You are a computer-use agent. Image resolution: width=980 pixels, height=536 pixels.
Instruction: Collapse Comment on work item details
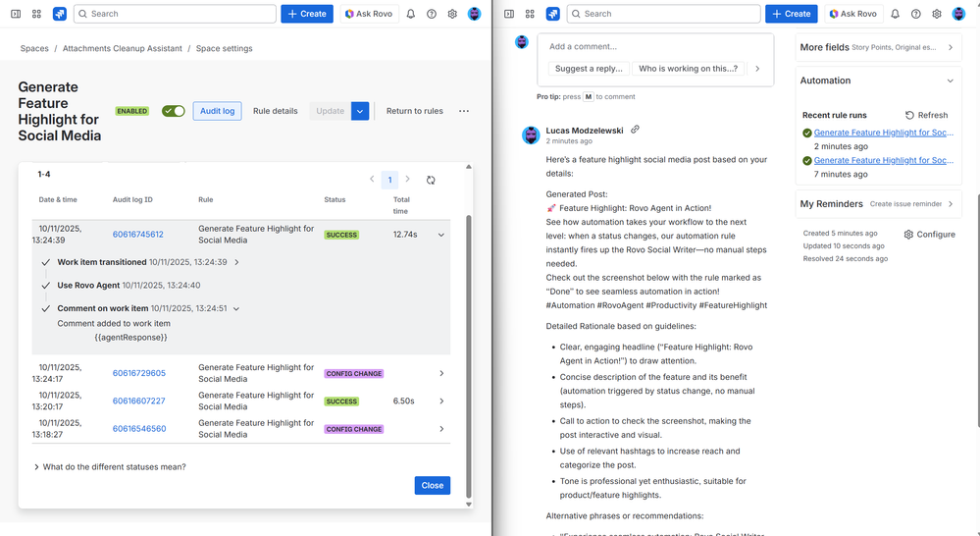(x=236, y=309)
